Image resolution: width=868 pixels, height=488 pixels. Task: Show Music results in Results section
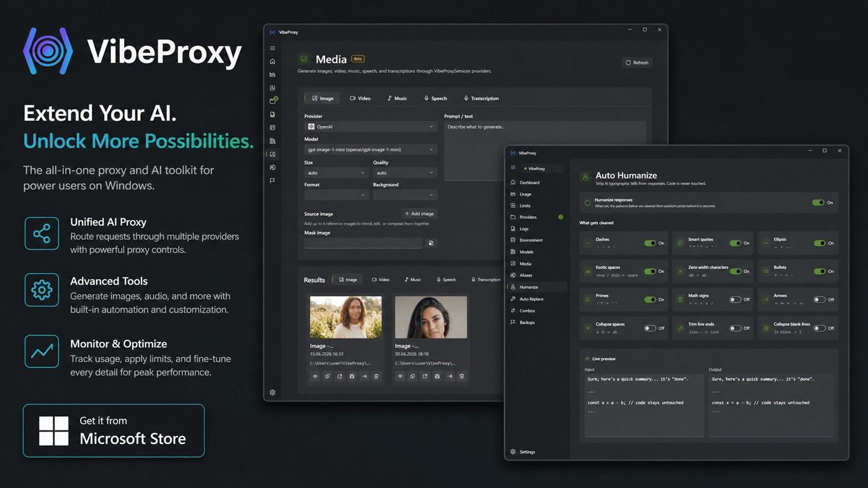(x=413, y=280)
